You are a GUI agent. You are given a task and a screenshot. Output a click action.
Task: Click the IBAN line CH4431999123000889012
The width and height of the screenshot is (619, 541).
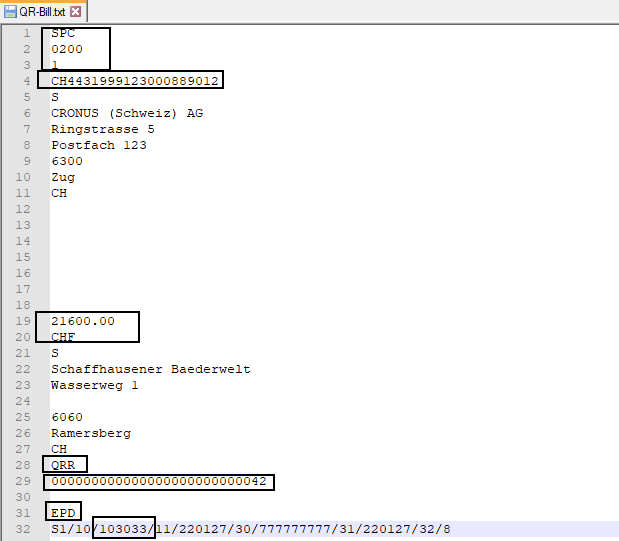[x=135, y=81]
